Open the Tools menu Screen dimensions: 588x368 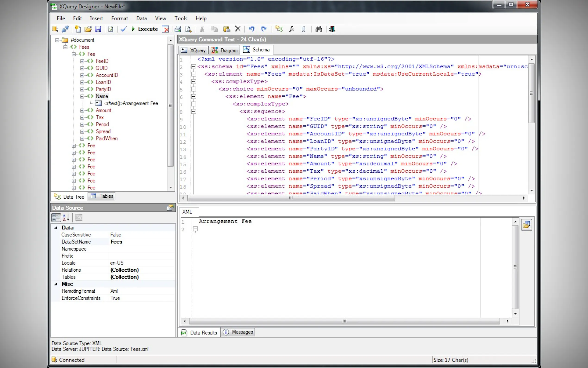click(x=181, y=18)
